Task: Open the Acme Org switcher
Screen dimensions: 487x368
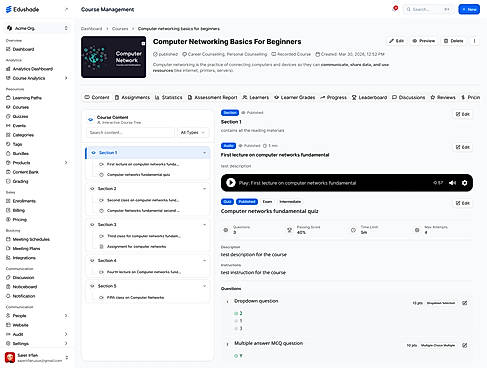Action: (x=37, y=28)
